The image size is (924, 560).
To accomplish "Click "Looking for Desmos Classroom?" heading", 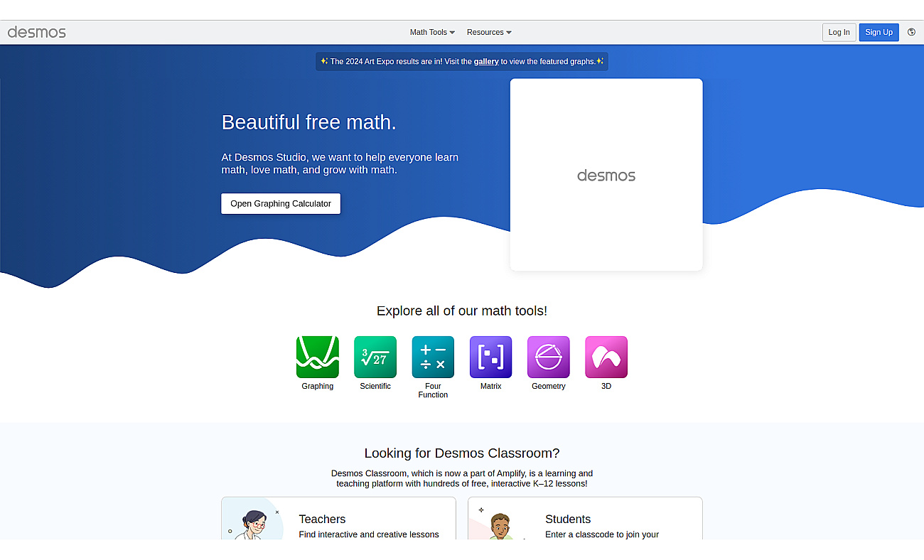I will coord(462,453).
